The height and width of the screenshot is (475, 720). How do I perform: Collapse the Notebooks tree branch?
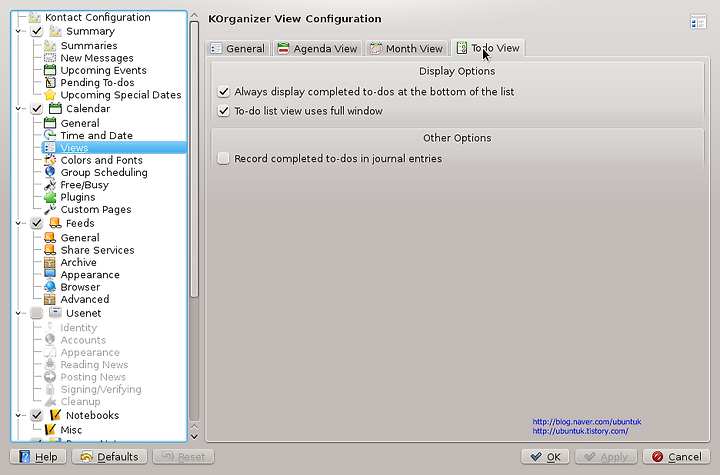(x=18, y=415)
